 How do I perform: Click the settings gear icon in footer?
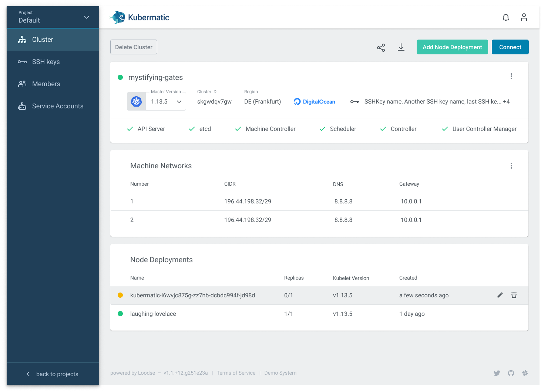(x=525, y=373)
